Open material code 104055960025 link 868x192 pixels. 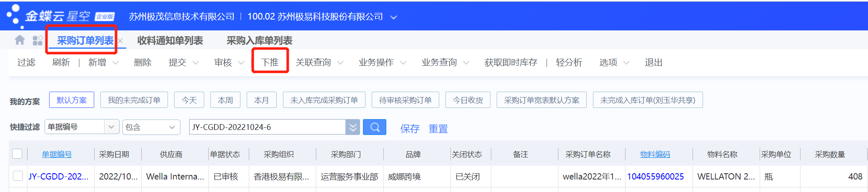(655, 176)
